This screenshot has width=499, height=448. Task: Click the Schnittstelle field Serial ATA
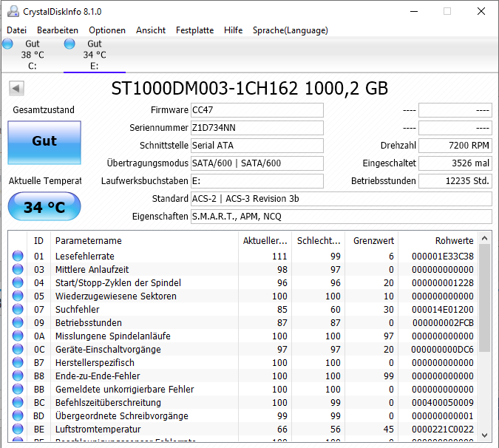257,146
